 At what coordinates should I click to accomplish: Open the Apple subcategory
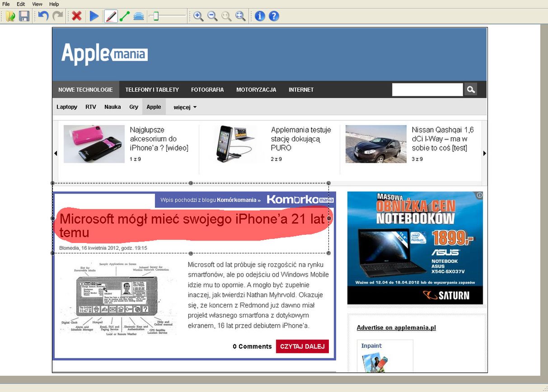click(154, 107)
